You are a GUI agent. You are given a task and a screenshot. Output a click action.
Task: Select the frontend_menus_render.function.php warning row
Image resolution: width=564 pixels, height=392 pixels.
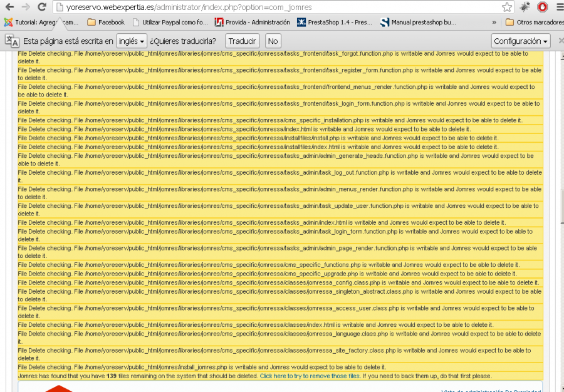[x=280, y=91]
